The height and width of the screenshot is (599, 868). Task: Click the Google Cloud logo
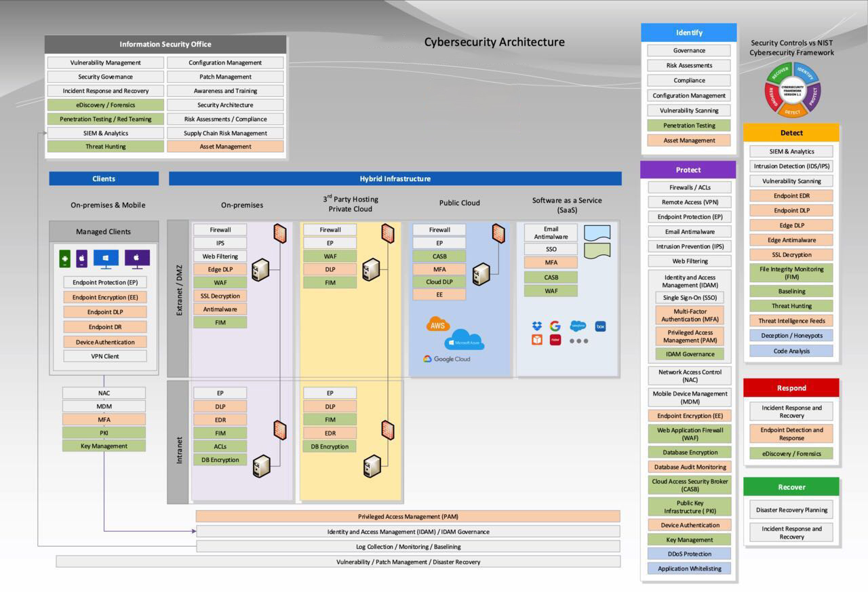click(446, 359)
